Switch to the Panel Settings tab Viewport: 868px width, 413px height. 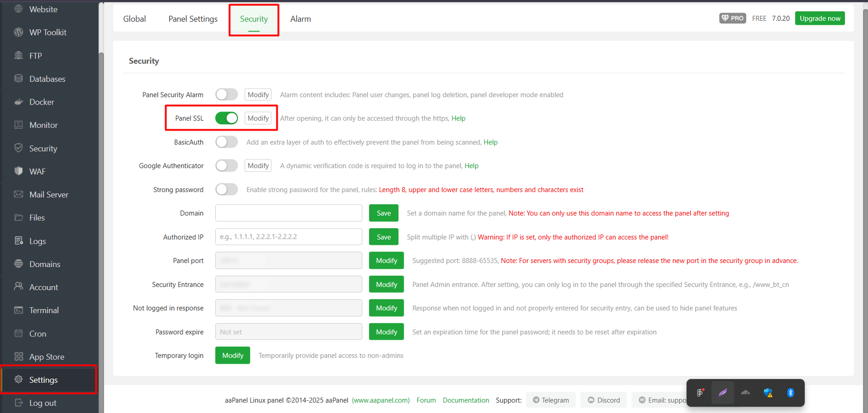(x=193, y=19)
